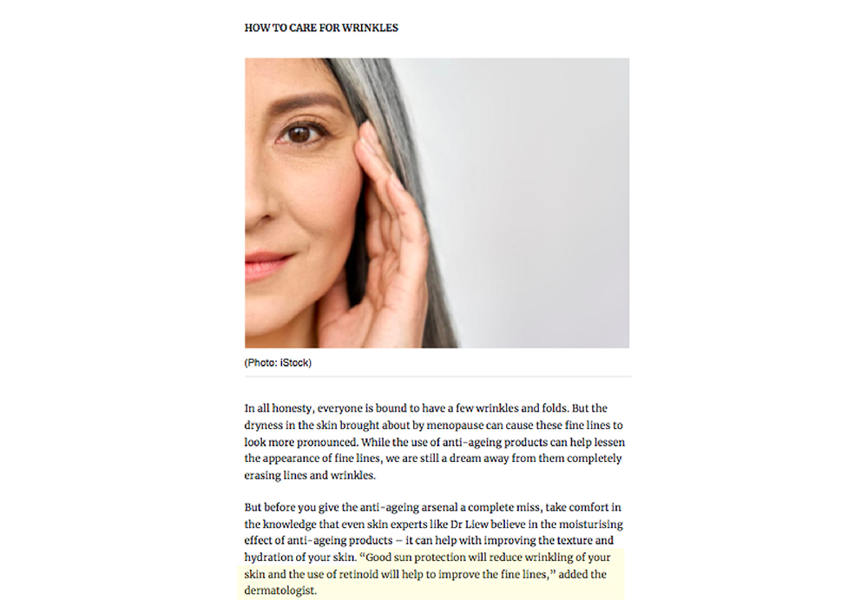The width and height of the screenshot is (868, 614).
Task: Click the woman's brown eye in the photo
Action: (300, 133)
